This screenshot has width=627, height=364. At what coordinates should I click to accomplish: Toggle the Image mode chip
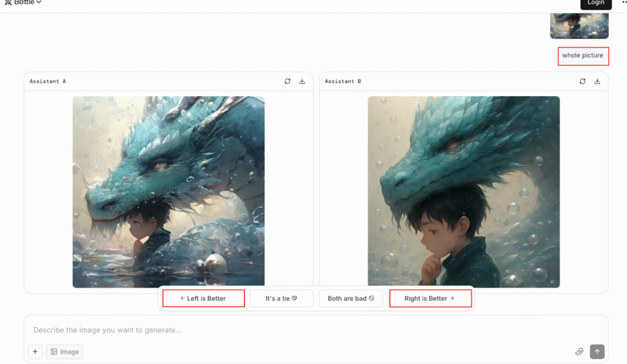[x=64, y=352]
